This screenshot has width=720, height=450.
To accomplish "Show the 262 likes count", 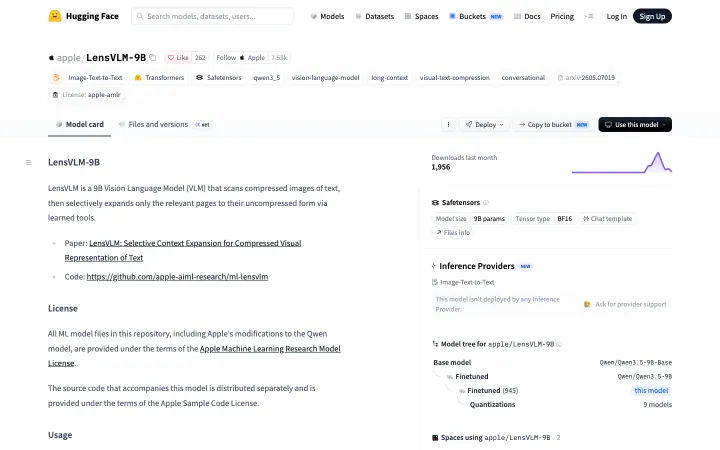I will point(200,57).
